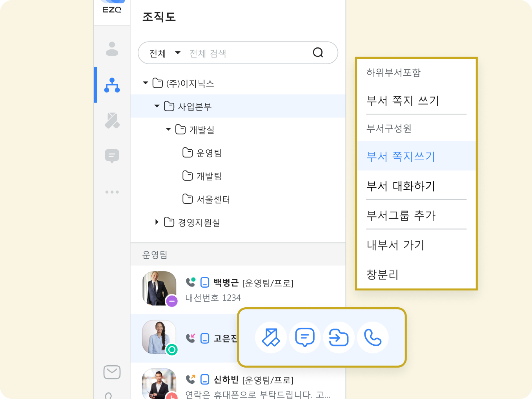The width and height of the screenshot is (532, 399).
Task: Choose 부서 쪽지 쓰기 under 하위부서포함
Action: (416, 101)
